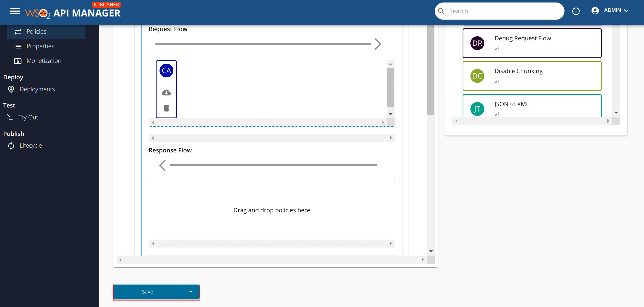The height and width of the screenshot is (307, 644).
Task: Download the CA policy via its cloud icon
Action: click(166, 93)
